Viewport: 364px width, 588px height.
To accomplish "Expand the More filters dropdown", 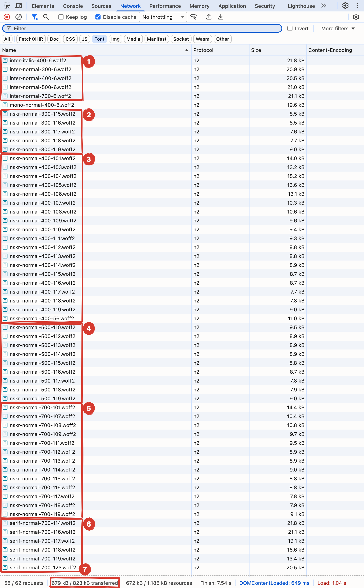I will click(338, 28).
